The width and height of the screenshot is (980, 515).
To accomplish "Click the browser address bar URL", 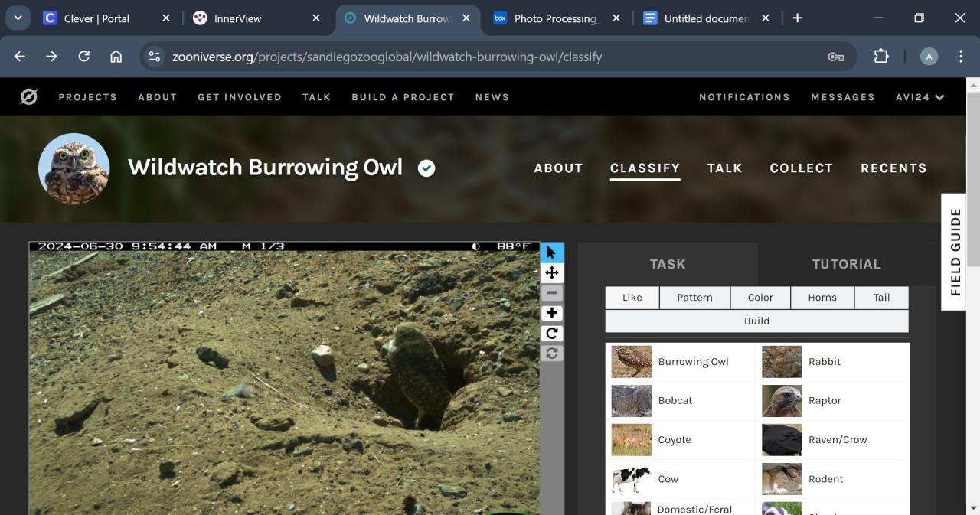I will (387, 57).
